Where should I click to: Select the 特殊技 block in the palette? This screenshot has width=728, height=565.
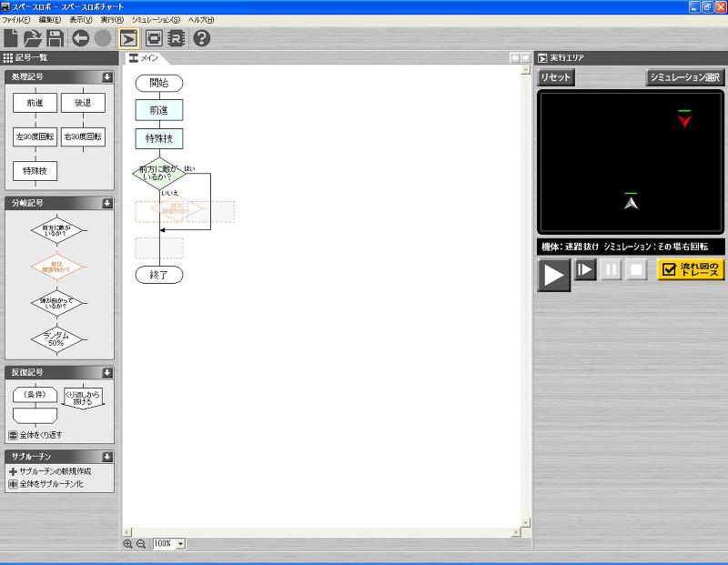(x=35, y=170)
